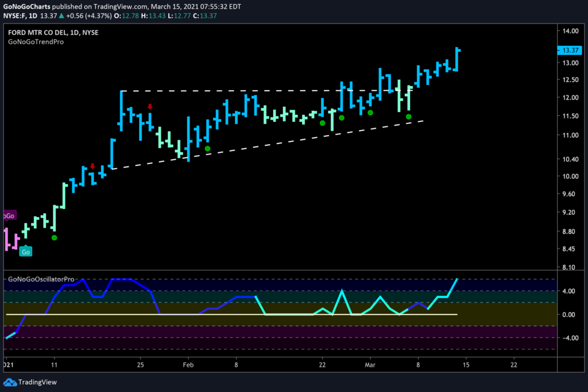Click the FORD MTR CO DEL chart title
Screen dimensions: 588x392
pos(53,33)
